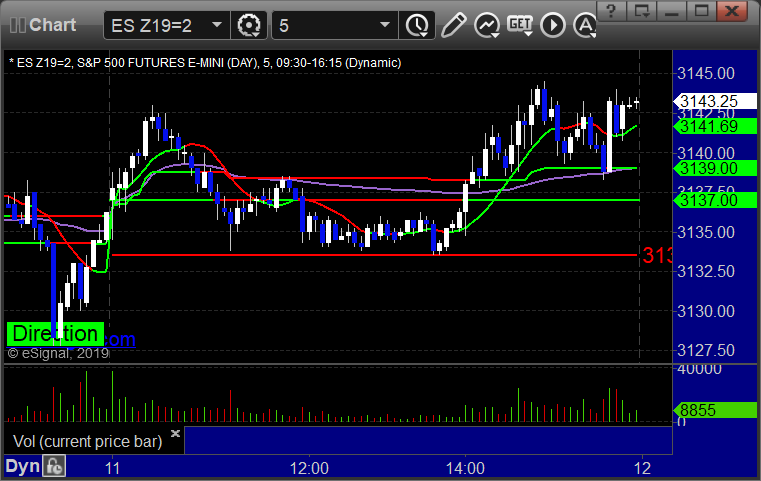761x481 pixels.
Task: Click the 3145.00 price axis label
Action: click(706, 74)
